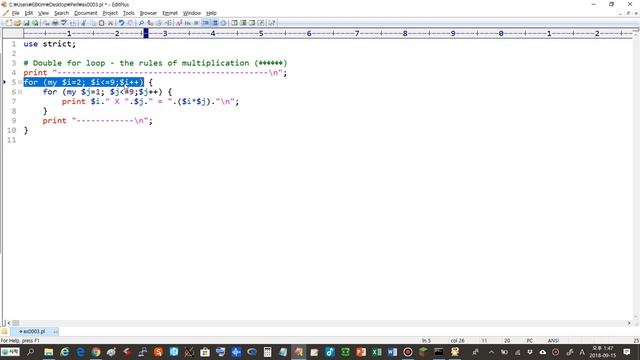Select the ex0003.pl document tab
Image resolution: width=640 pixels, height=360 pixels.
tap(33, 331)
